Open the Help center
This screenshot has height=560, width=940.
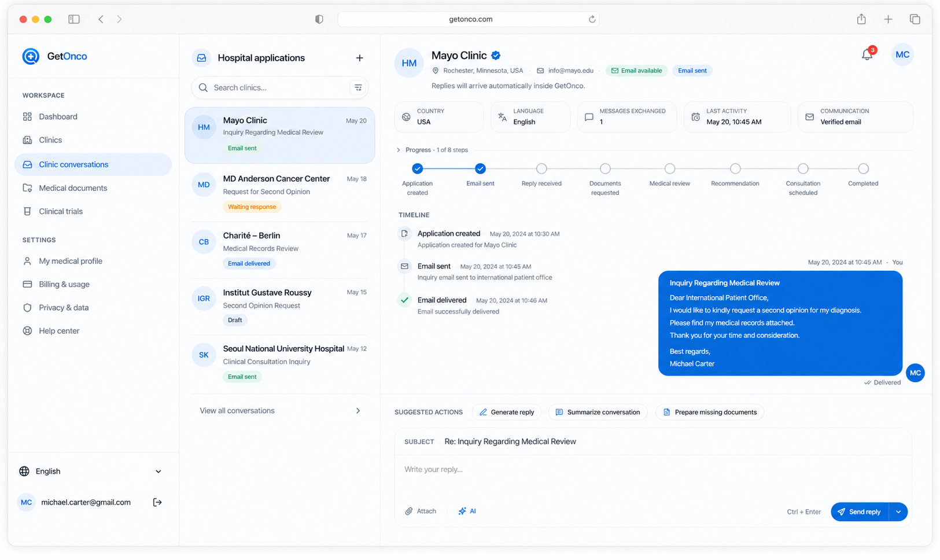(93, 331)
